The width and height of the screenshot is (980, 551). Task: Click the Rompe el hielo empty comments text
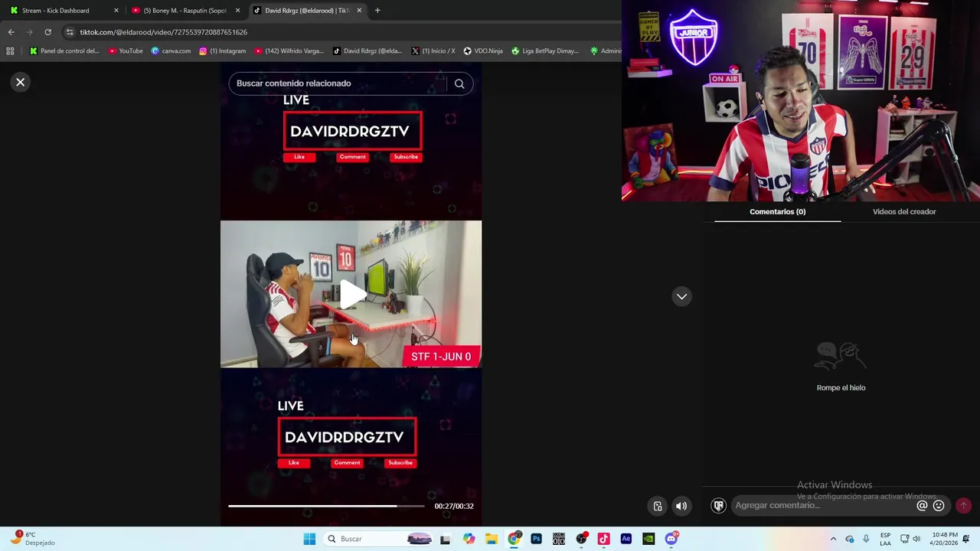(x=841, y=388)
